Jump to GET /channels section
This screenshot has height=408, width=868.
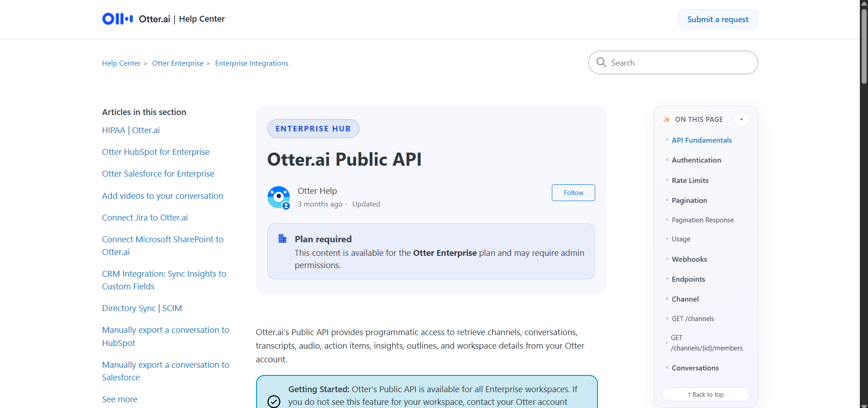[x=693, y=319]
